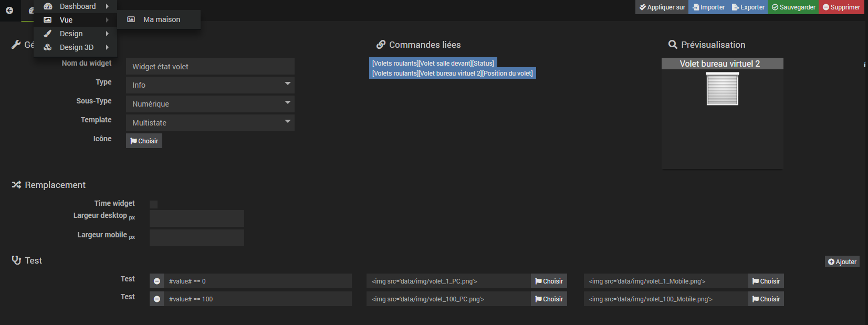868x325 pixels.
Task: Open the Dashboard menu item
Action: point(77,6)
